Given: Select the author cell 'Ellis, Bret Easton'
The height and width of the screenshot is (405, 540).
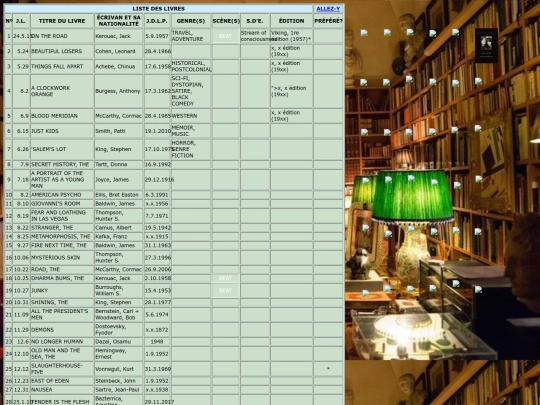Looking at the screenshot, I should (118, 195).
